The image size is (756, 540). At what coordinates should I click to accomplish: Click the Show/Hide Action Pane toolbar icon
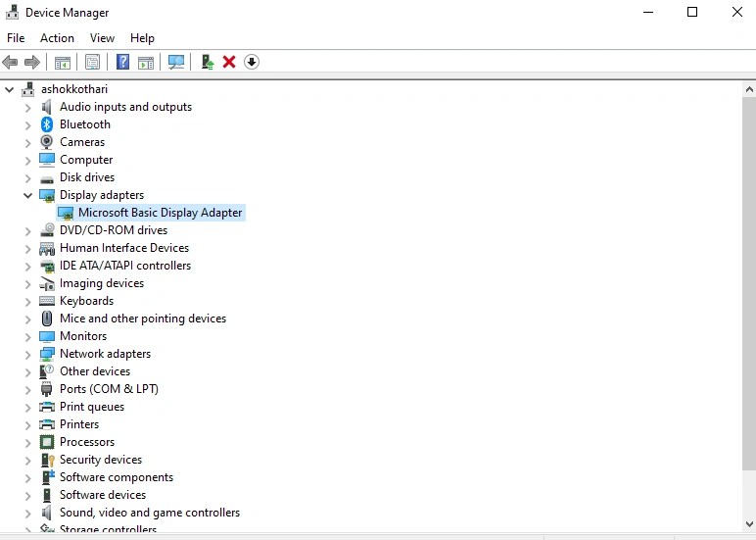146,62
